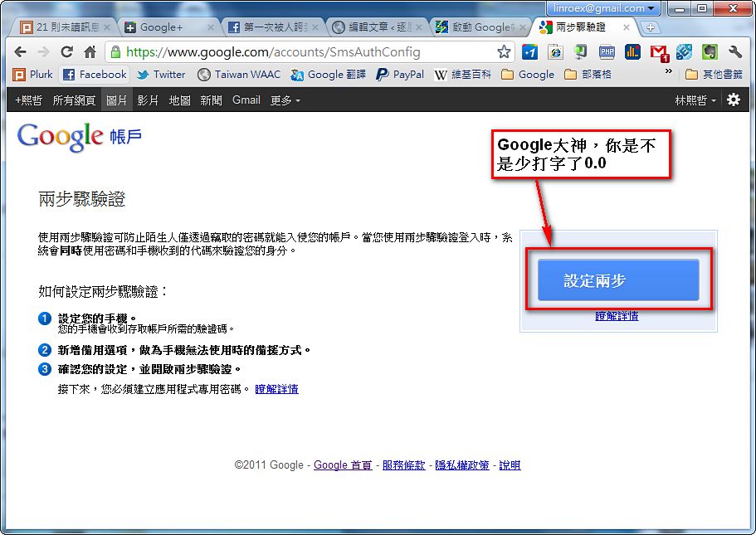
Task: Open the Gmail checker extension
Action: coord(659,52)
